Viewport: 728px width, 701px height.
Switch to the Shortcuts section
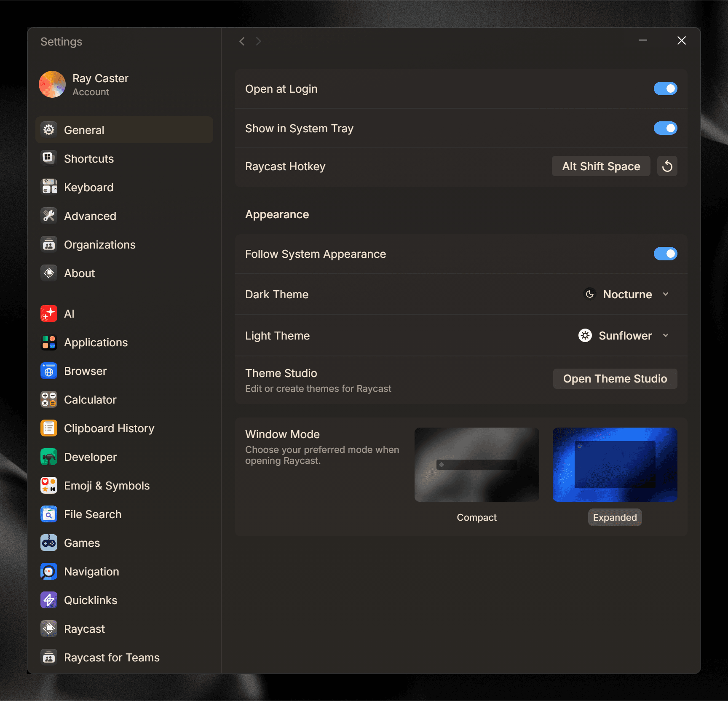[89, 158]
